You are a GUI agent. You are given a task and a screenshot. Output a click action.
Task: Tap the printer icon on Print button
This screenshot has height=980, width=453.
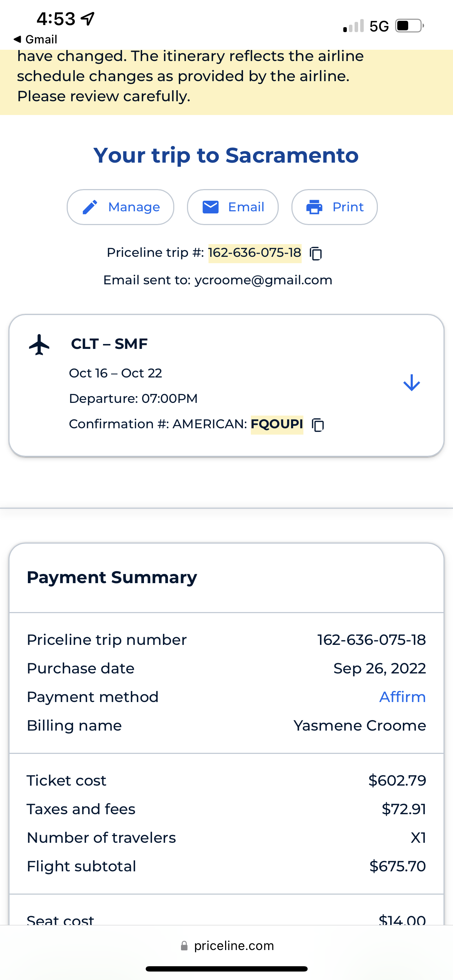[x=314, y=207]
